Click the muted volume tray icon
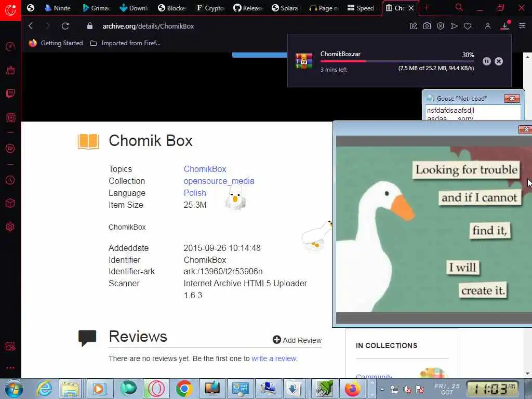 [407, 389]
